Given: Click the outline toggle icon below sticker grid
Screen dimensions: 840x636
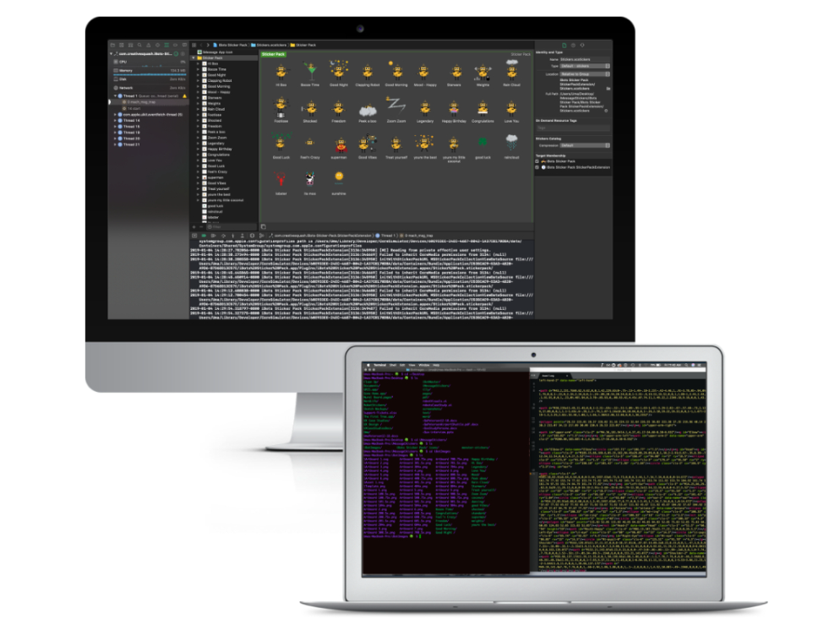Looking at the screenshot, I should tap(263, 226).
